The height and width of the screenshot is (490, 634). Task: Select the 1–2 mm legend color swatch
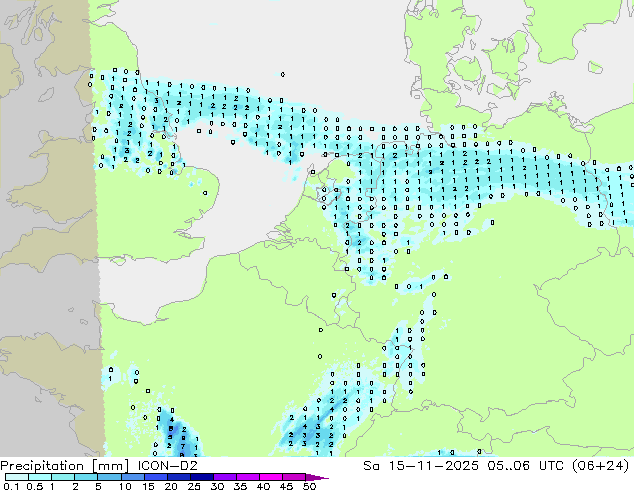click(63, 477)
